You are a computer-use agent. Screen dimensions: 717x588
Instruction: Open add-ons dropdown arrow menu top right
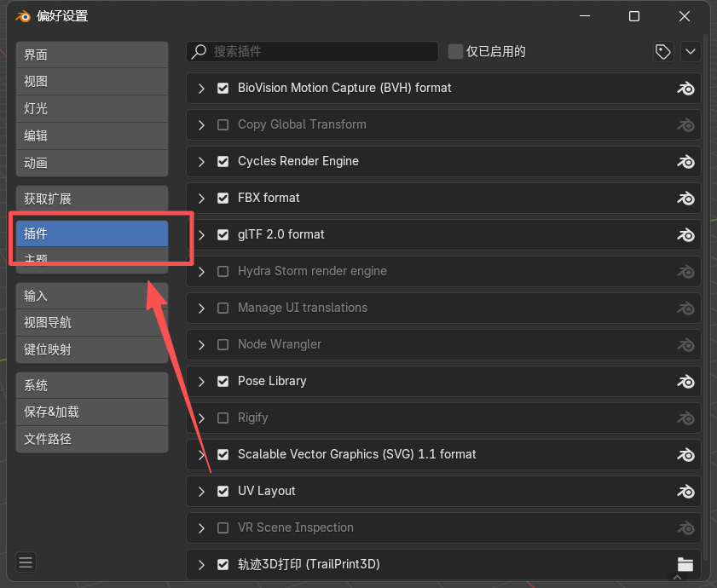pyautogui.click(x=691, y=52)
